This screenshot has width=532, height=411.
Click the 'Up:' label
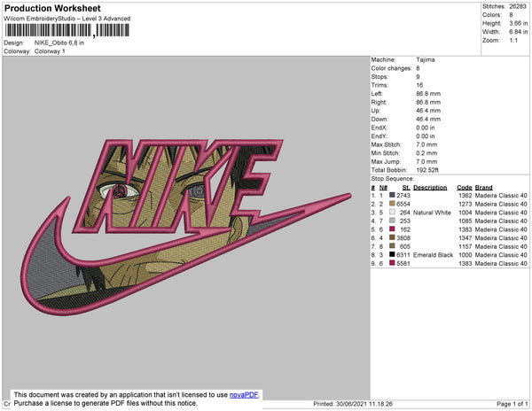point(376,111)
